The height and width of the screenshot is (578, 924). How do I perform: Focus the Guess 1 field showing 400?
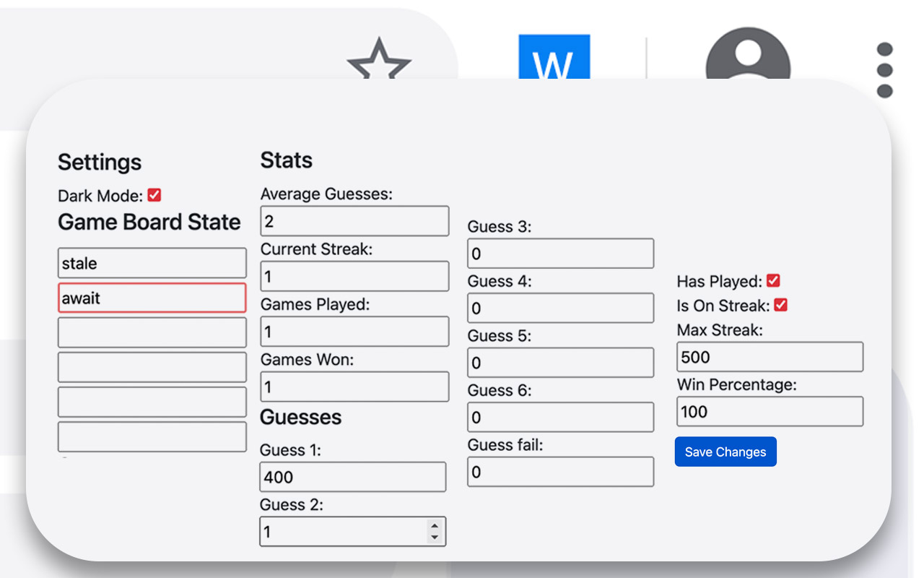click(x=352, y=477)
